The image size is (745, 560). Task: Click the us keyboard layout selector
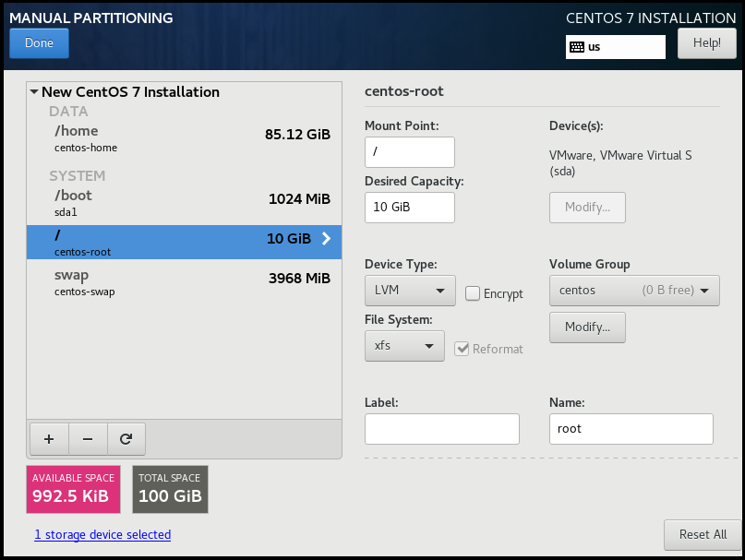pos(615,47)
